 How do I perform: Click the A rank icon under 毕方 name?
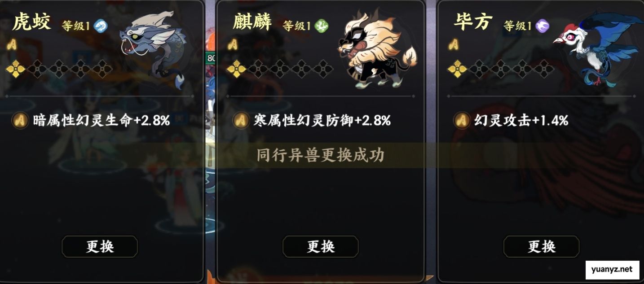tap(454, 44)
